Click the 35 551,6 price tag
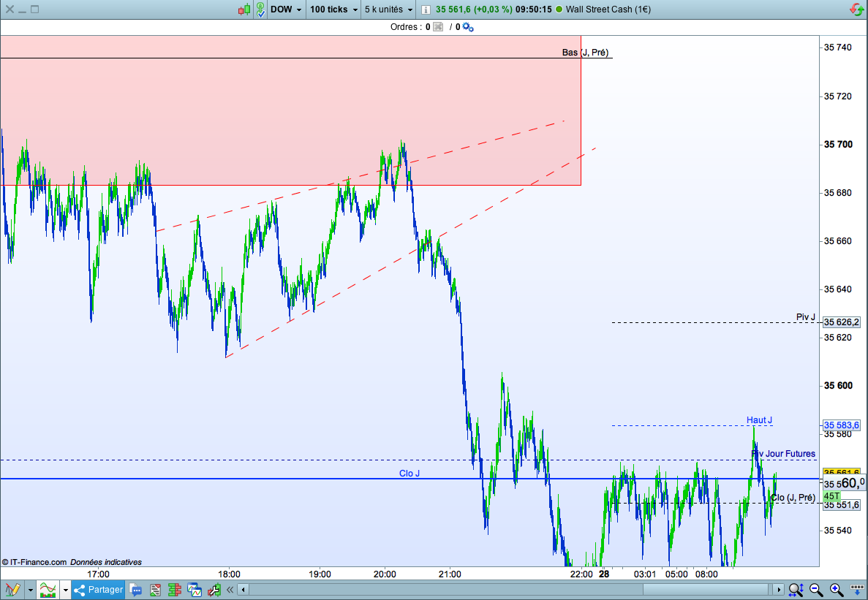This screenshot has width=868, height=600. click(x=842, y=505)
